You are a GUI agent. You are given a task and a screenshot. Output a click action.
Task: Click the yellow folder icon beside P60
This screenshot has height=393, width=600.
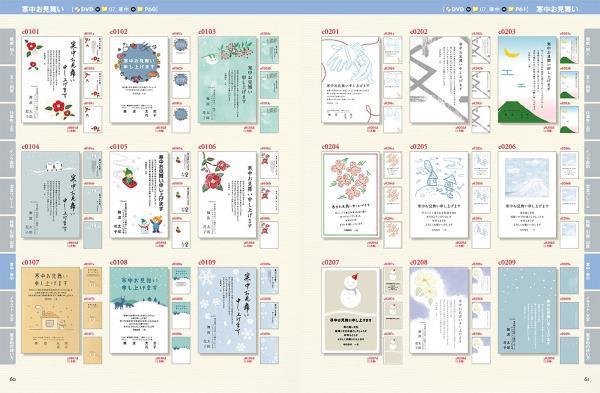(140, 9)
